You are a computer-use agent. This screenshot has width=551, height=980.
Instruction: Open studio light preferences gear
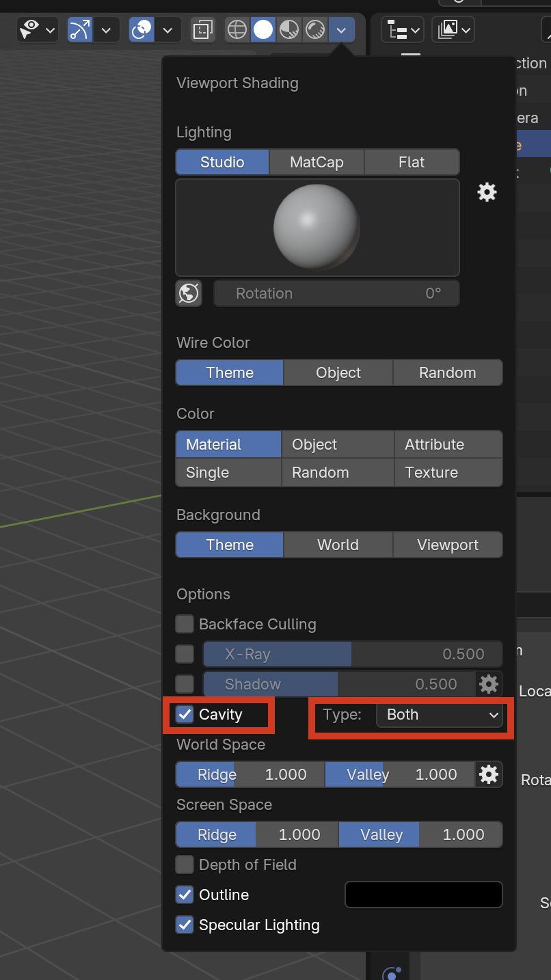pyautogui.click(x=487, y=192)
